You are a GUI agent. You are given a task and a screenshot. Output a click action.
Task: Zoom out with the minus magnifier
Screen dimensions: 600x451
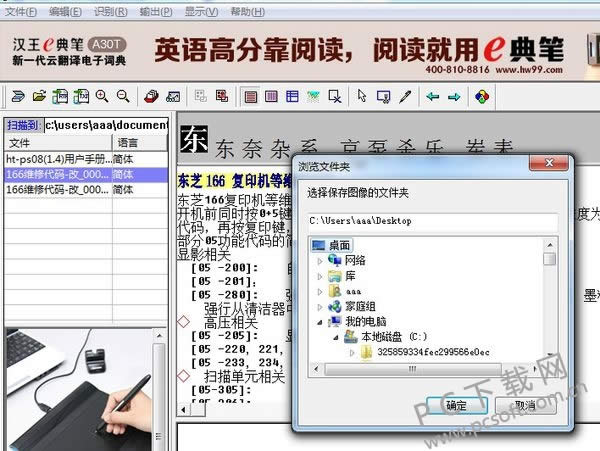(x=123, y=96)
